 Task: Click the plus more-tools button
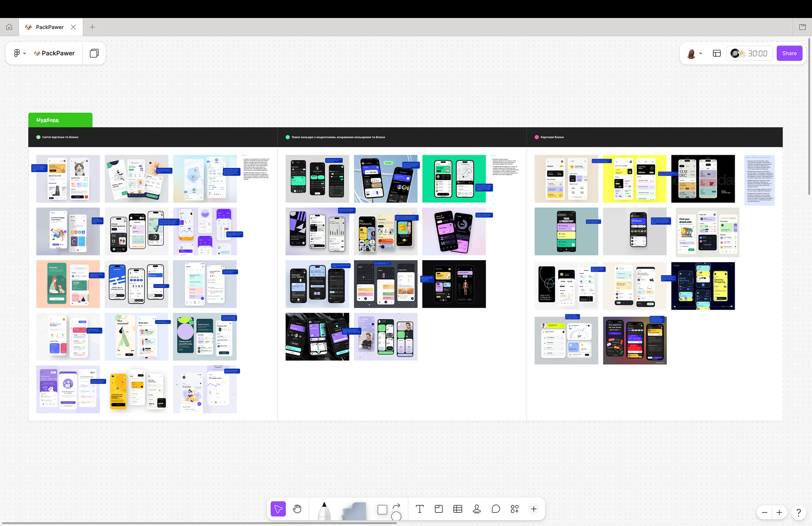[x=534, y=509]
